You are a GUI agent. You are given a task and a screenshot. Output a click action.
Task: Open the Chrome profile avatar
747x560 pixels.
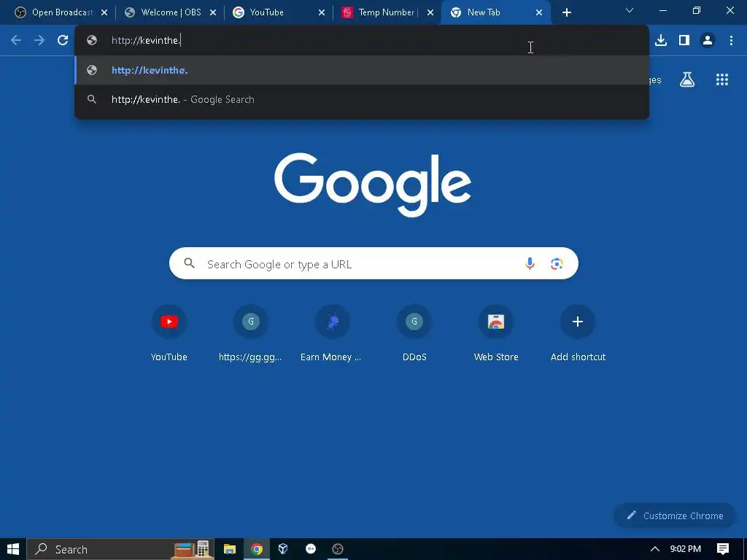(x=708, y=41)
